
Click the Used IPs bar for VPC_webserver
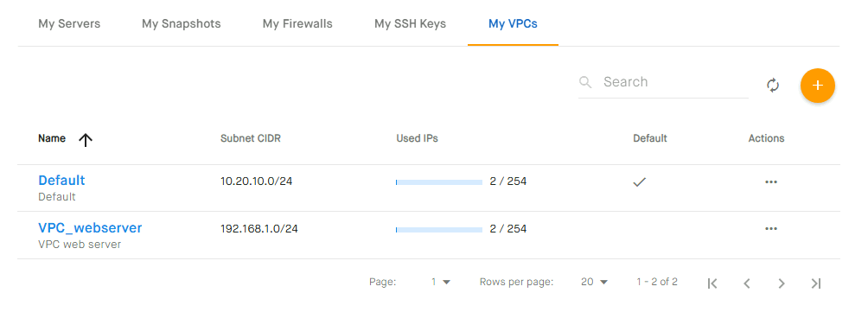pos(439,229)
